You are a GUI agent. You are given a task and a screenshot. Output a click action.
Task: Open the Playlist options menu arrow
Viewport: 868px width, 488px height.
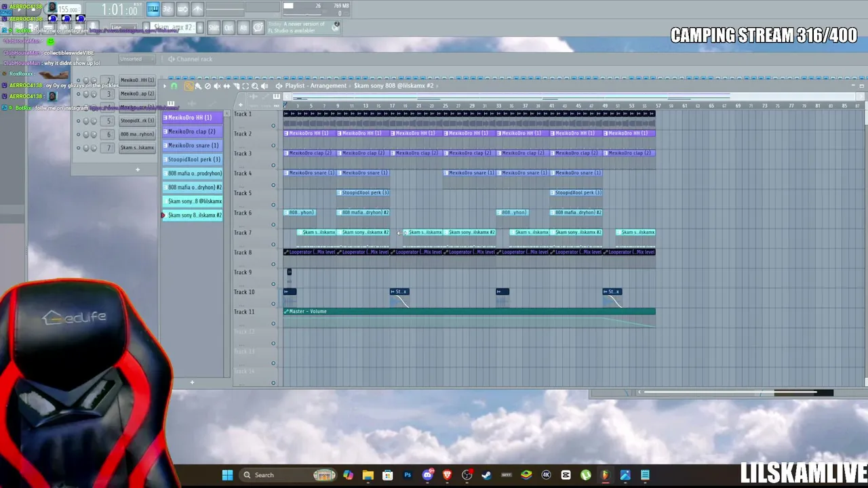[164, 86]
